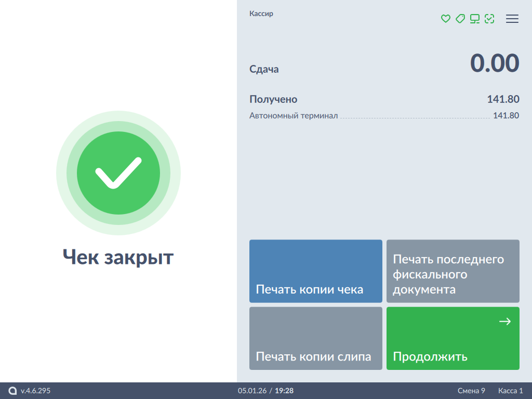Click the version number v.4.6.295
The width and height of the screenshot is (532, 399).
pos(35,391)
